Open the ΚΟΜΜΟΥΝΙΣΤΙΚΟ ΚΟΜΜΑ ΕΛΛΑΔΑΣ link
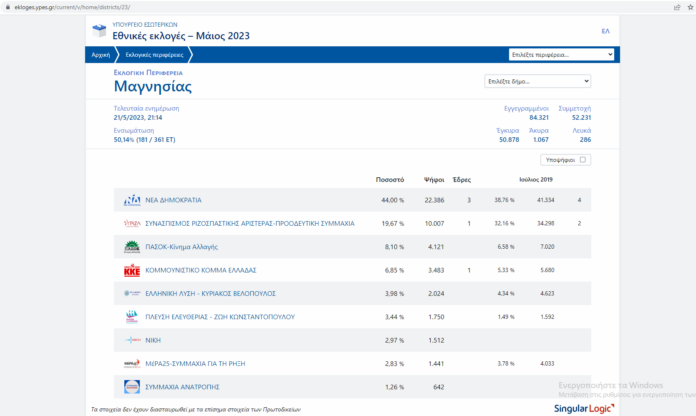696x416 pixels. coord(203,270)
